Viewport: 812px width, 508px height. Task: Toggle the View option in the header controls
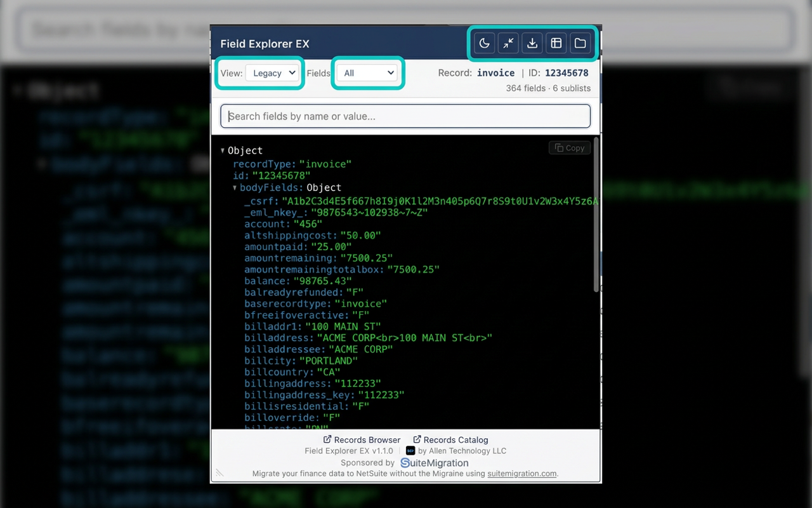[x=273, y=73]
